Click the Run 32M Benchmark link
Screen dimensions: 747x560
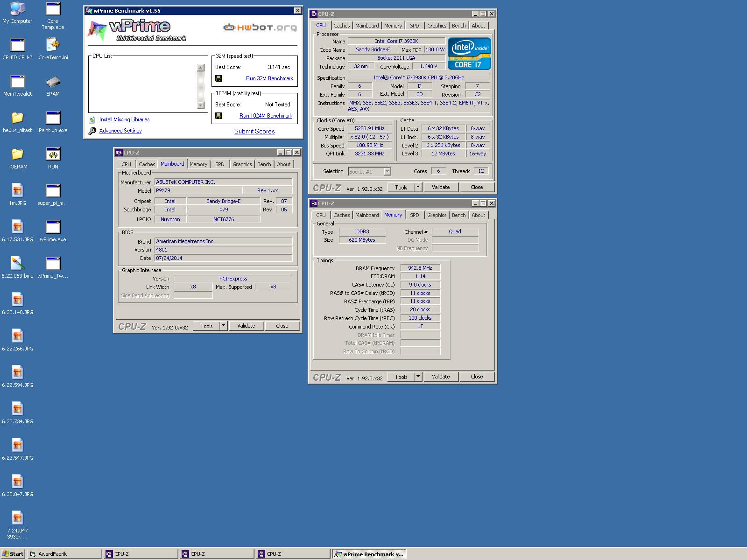pyautogui.click(x=269, y=78)
